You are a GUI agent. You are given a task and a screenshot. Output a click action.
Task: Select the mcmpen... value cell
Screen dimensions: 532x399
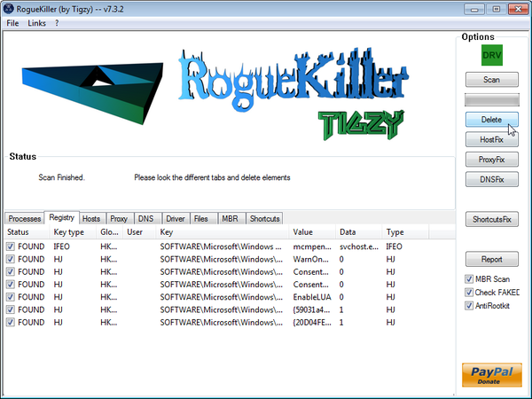tap(312, 246)
